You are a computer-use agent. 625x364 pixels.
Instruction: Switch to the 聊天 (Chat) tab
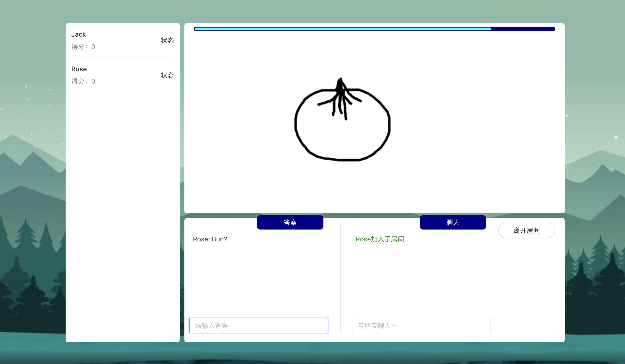pyautogui.click(x=452, y=222)
